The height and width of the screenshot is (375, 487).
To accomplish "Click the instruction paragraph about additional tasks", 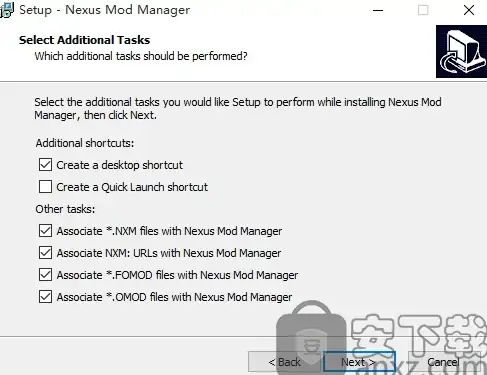I will point(238,108).
